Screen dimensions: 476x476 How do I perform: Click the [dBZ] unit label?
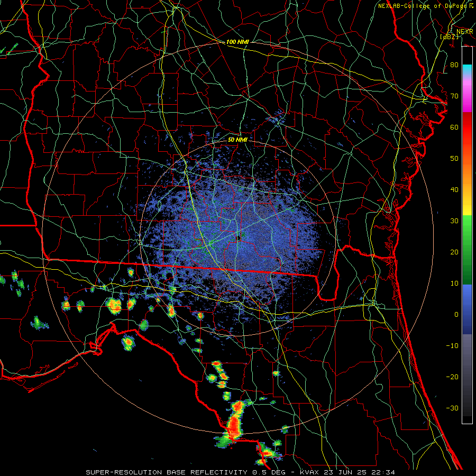[x=449, y=36]
